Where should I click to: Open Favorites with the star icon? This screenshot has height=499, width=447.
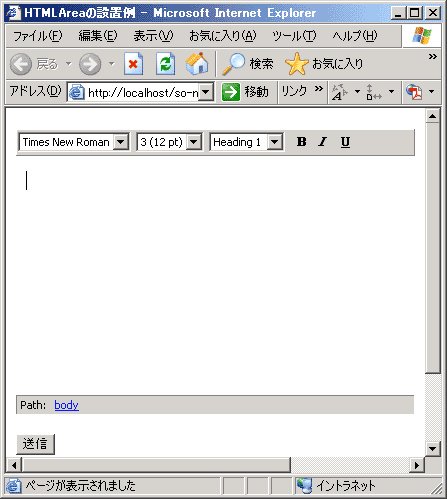tap(296, 64)
